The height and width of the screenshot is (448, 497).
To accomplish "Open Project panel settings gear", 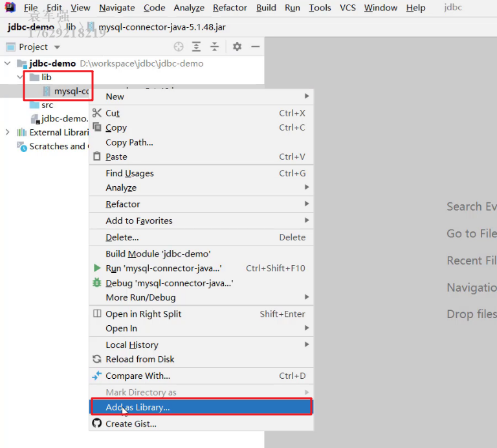I will click(237, 47).
